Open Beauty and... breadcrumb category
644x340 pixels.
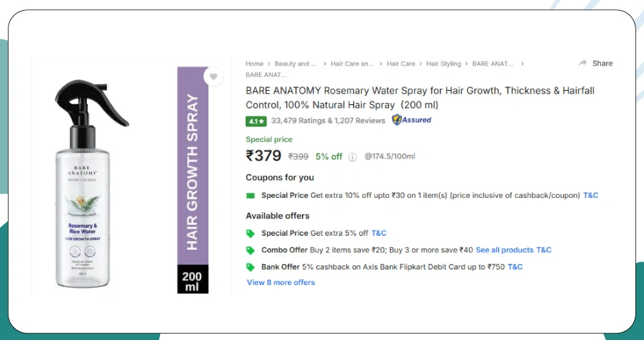pyautogui.click(x=296, y=64)
